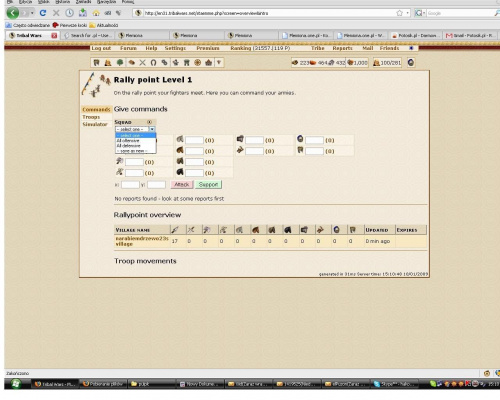The image size is (500, 400).
Task: Click the ram unit icon in command form
Action: click(x=240, y=139)
